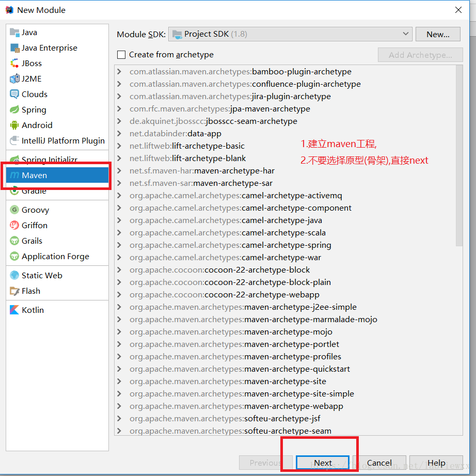Select the Java module type icon

(x=14, y=32)
